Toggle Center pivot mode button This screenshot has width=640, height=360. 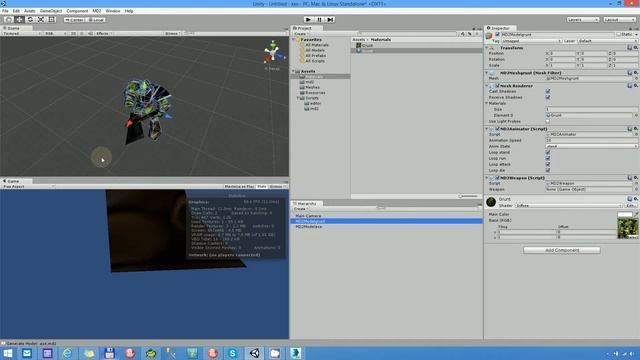point(74,20)
